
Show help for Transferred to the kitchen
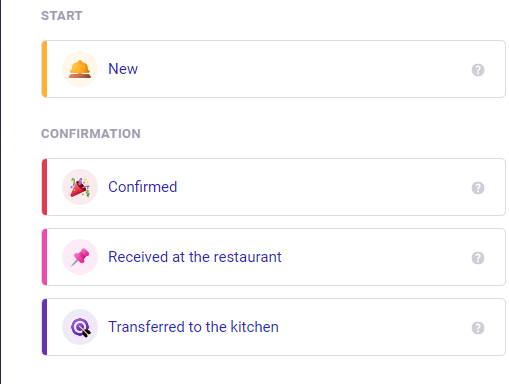[x=478, y=328]
